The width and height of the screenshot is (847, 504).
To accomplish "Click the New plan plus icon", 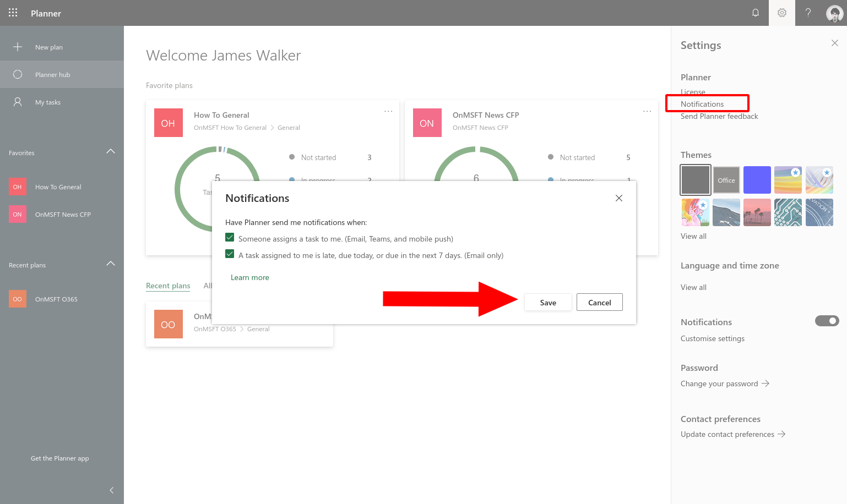I will tap(18, 47).
